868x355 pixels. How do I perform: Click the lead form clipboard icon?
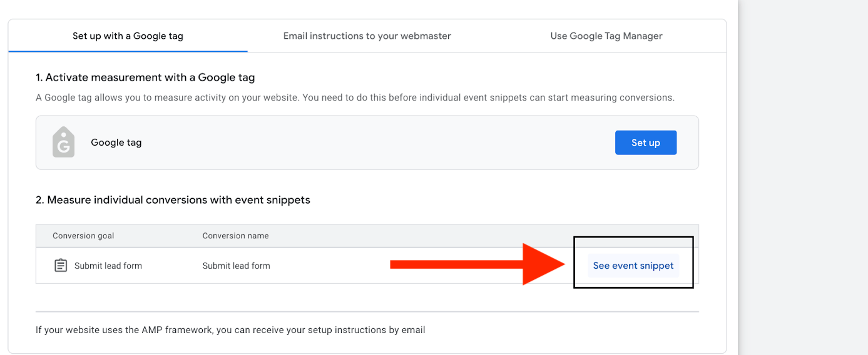tap(61, 266)
